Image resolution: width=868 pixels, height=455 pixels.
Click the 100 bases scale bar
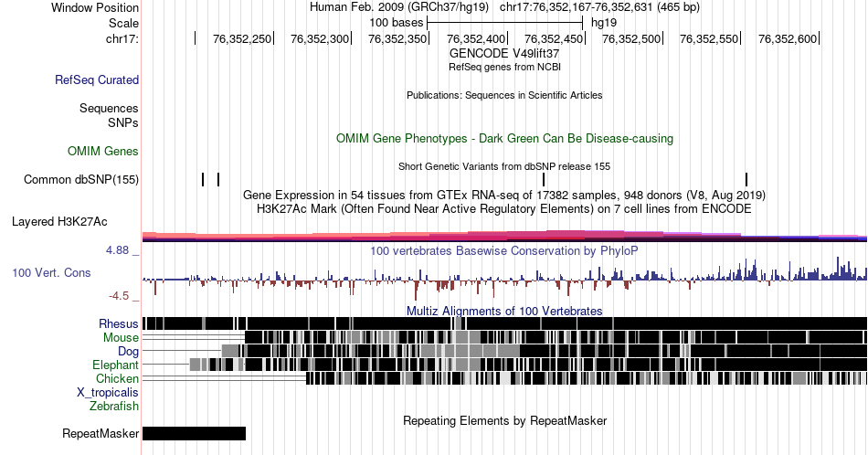coord(505,23)
